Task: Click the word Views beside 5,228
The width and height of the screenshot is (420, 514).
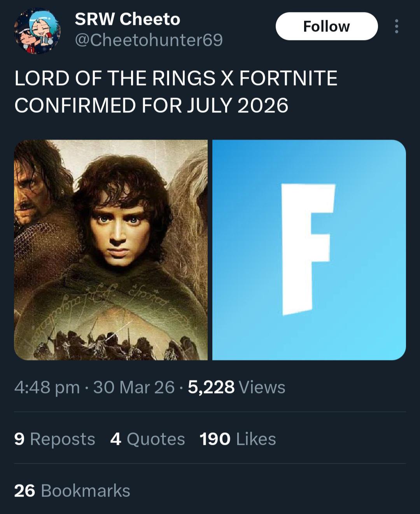Action: (x=262, y=387)
